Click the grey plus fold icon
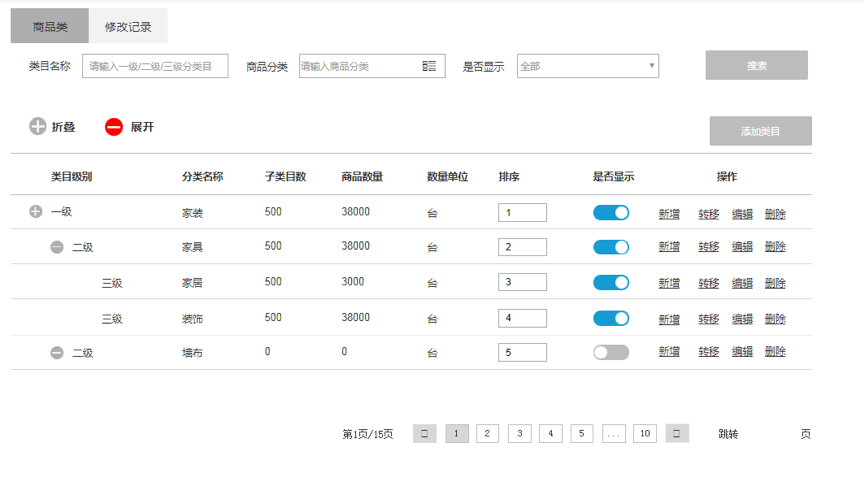Screen dimensions: 864x502 tap(37, 126)
